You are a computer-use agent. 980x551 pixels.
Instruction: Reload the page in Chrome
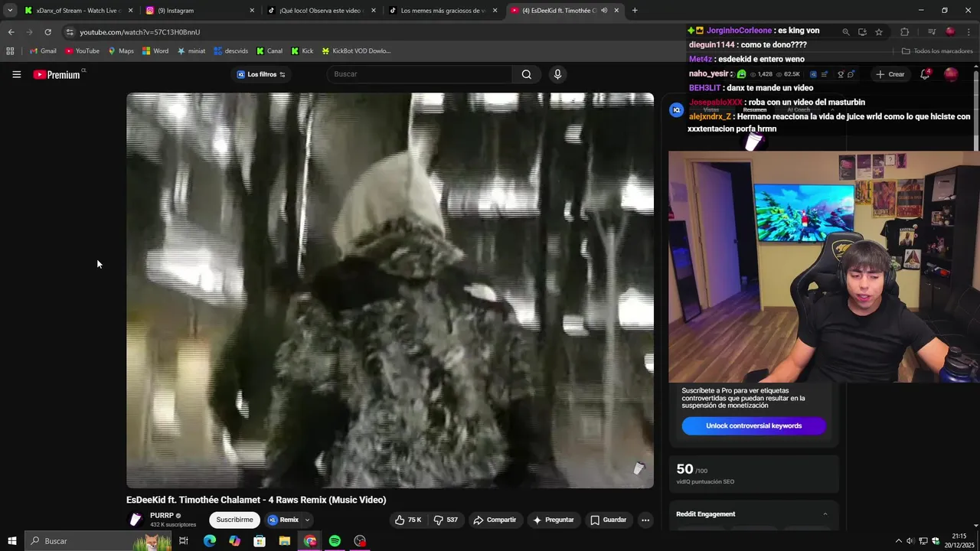click(47, 32)
